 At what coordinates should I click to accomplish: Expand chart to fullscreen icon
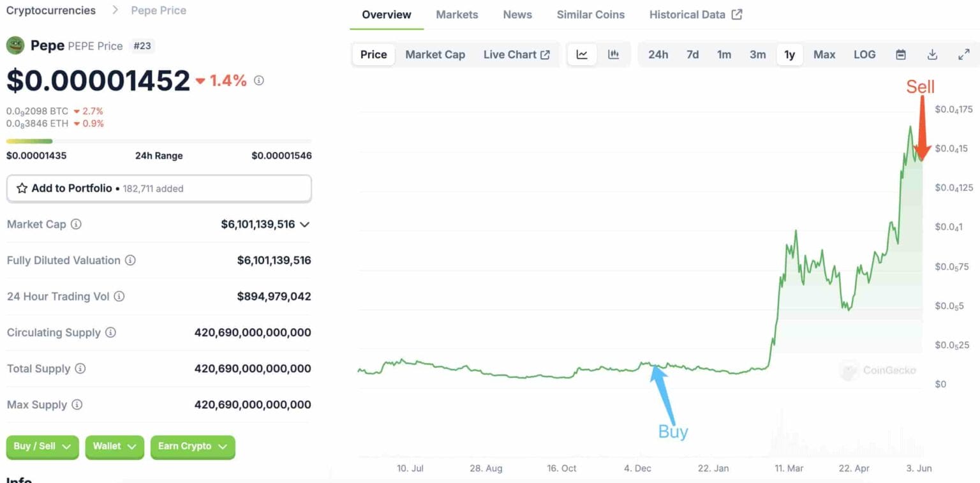tap(964, 55)
